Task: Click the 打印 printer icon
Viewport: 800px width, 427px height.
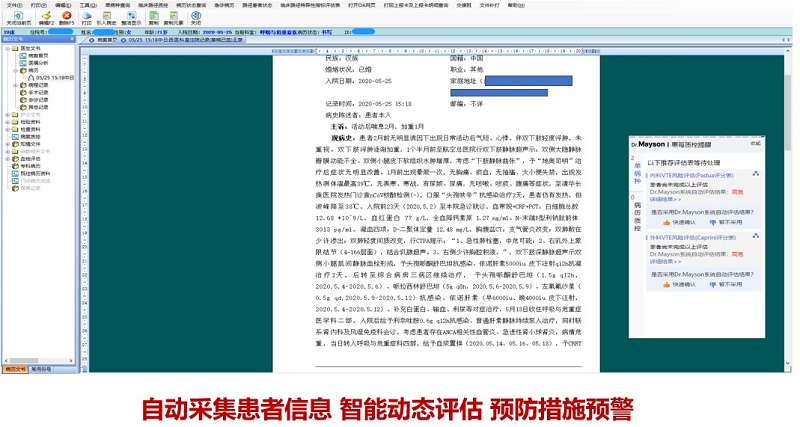Action: 87,18
